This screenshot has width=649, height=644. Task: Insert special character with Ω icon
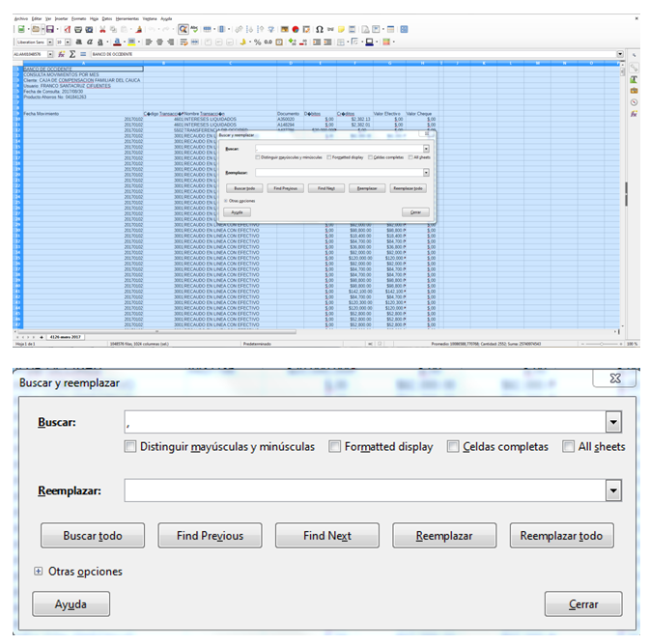tap(320, 30)
